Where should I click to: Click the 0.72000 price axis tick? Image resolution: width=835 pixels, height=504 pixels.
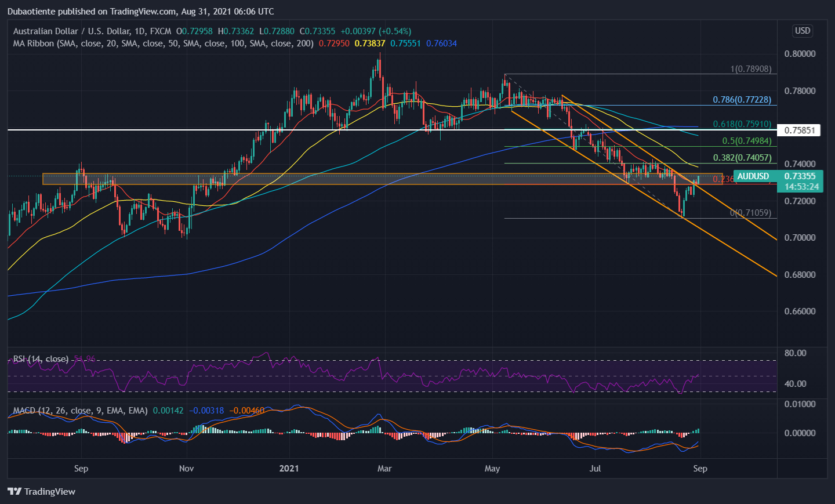[800, 201]
